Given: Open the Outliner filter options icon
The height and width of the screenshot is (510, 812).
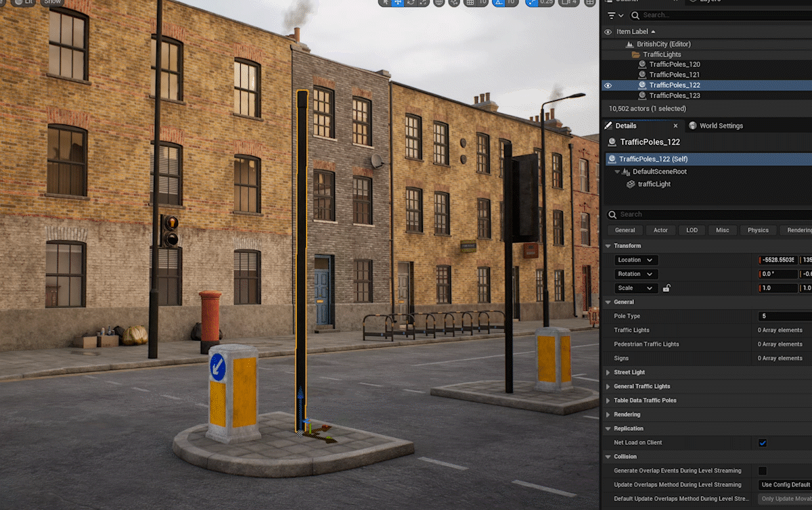Looking at the screenshot, I should (x=615, y=15).
